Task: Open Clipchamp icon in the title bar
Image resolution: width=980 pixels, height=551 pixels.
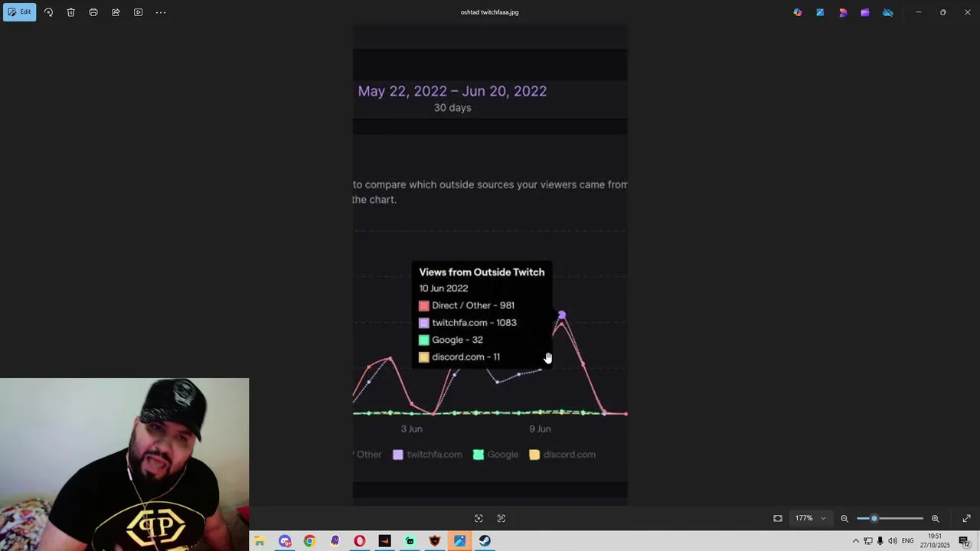Action: tap(865, 12)
